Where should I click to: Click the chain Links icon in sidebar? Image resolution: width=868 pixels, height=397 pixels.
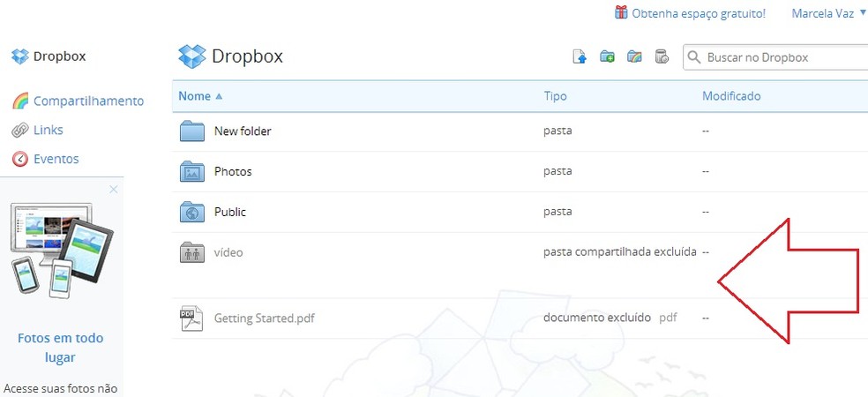(20, 130)
